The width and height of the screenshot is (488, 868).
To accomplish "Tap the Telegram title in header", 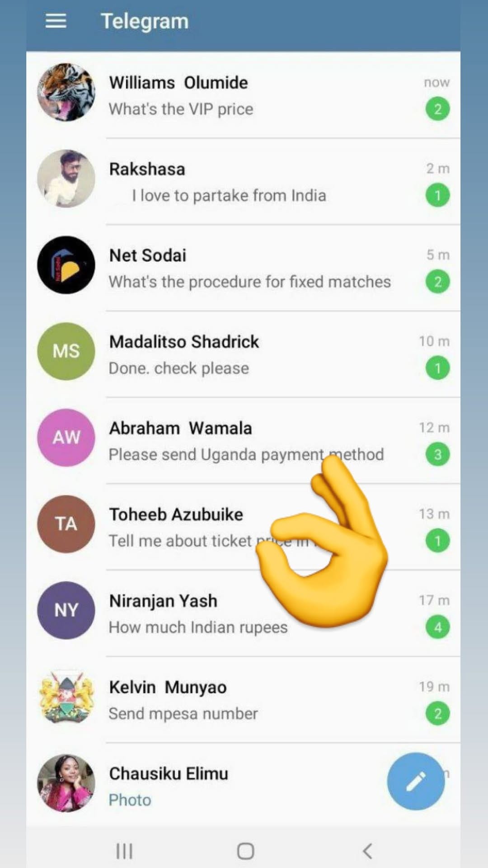I will tap(145, 22).
